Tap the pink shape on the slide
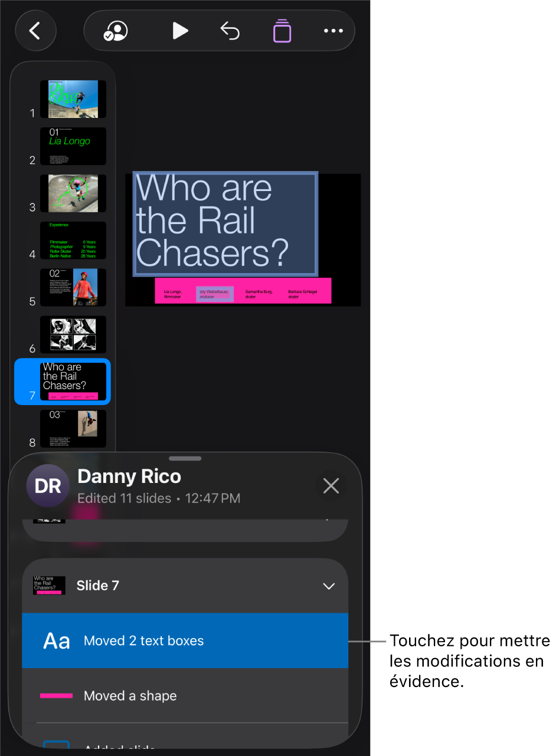 [x=243, y=291]
